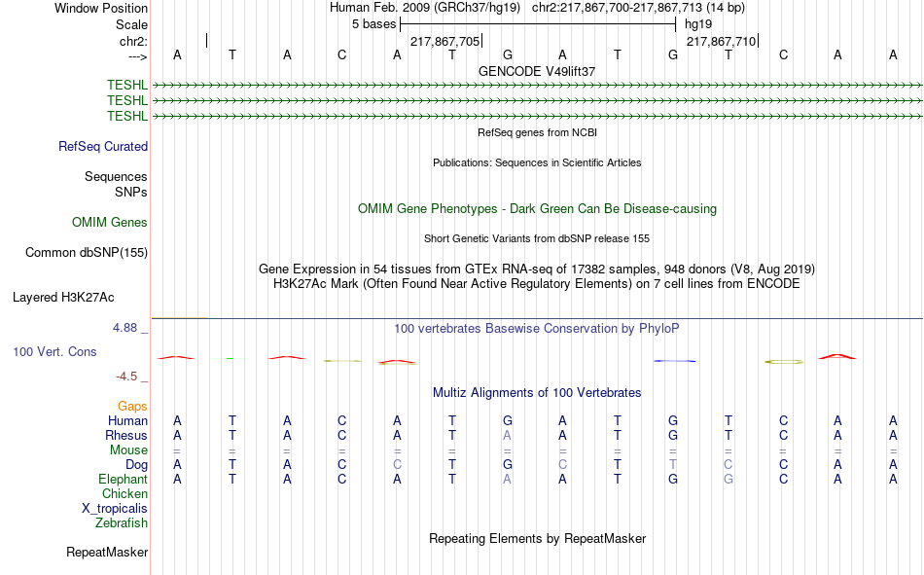Click the Human Feb. 2009 (GRCh37/hg19) header
The height and width of the screenshot is (575, 924).
pyautogui.click(x=425, y=8)
